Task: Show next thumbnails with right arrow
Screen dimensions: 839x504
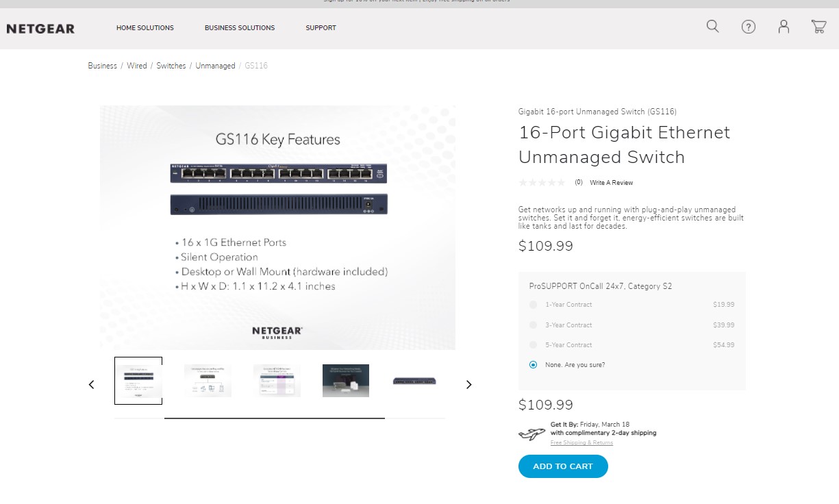Action: click(468, 385)
